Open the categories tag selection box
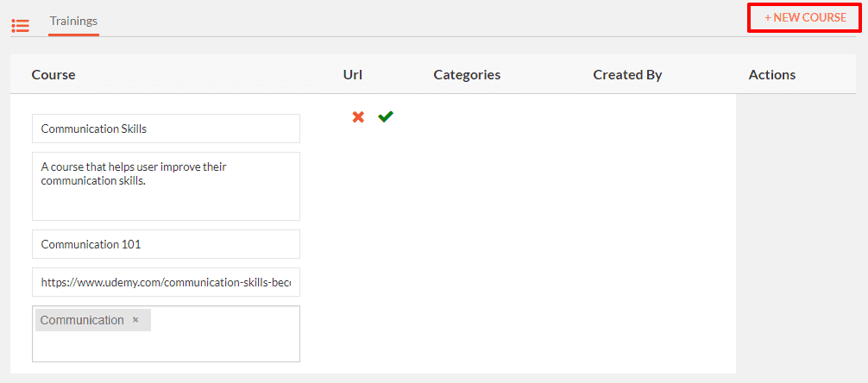 click(166, 334)
